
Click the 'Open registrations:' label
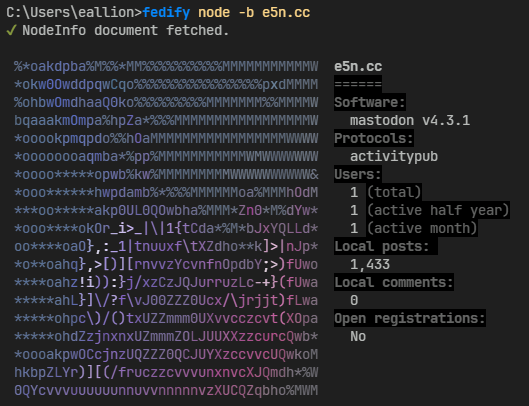click(410, 319)
